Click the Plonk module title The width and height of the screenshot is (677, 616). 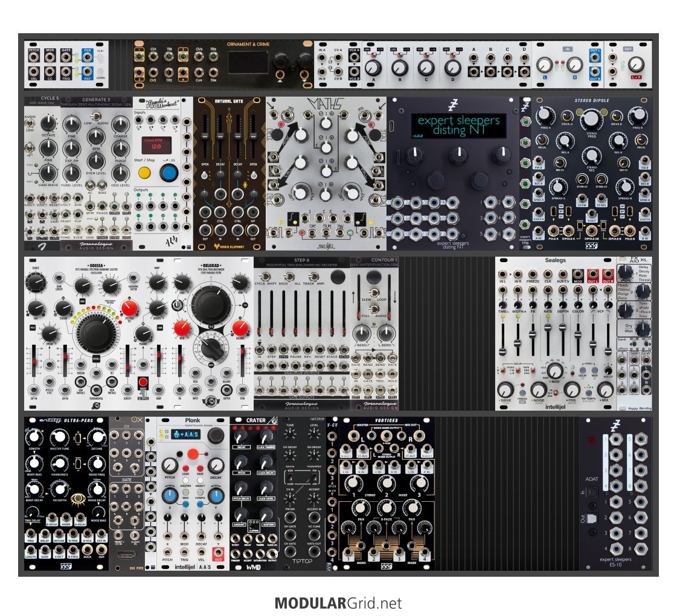[x=193, y=420]
